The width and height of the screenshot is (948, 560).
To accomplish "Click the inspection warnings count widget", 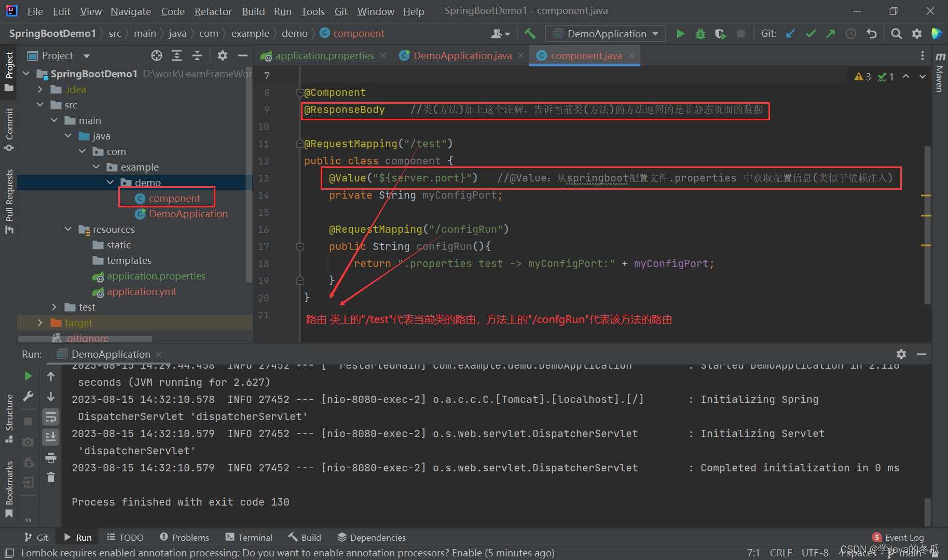I will (874, 77).
